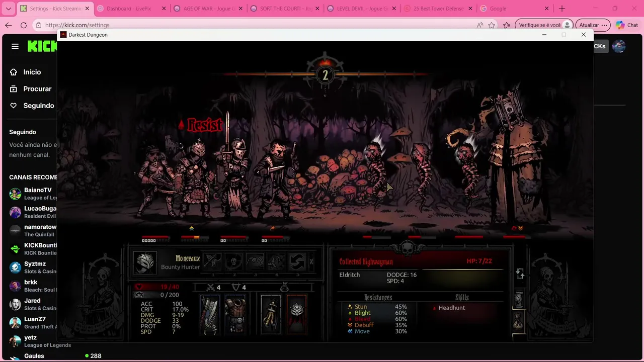
Task: Toggle the read aloud icon in address bar
Action: [479, 25]
